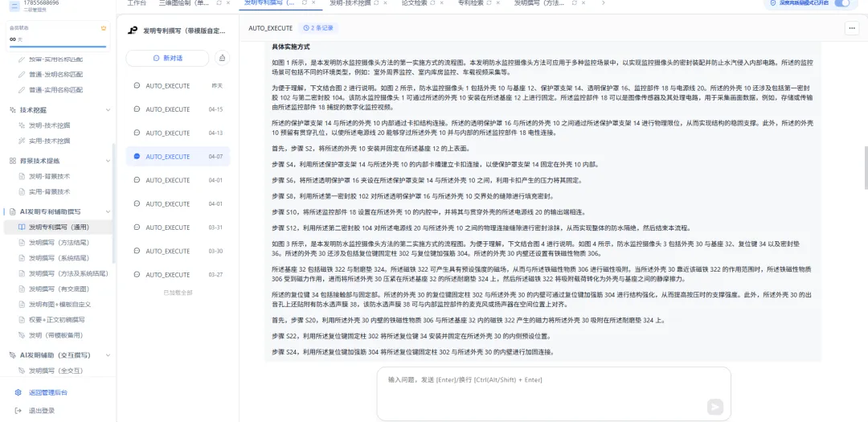Open the selected AUTO_EXECUTE conversation dated 04-07
The width and height of the screenshot is (868, 422).
point(178,157)
